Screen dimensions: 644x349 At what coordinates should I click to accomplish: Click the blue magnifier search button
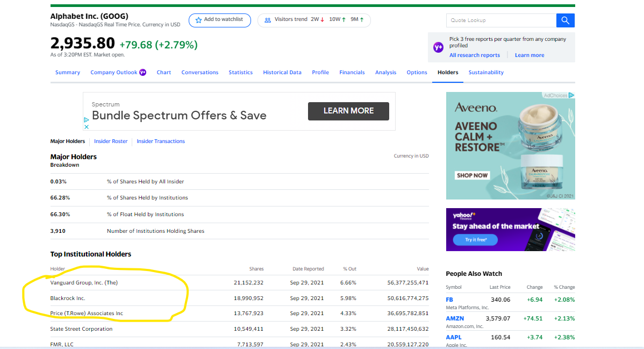point(565,20)
